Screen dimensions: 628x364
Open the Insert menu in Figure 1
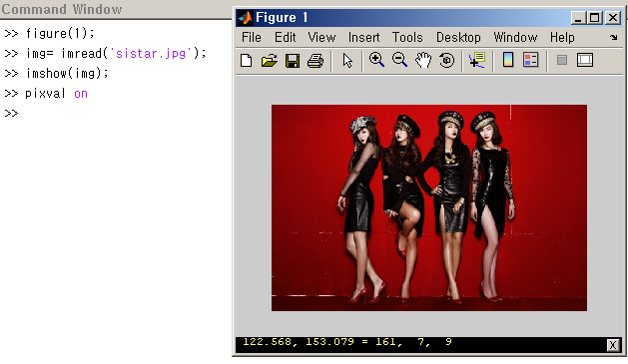(x=363, y=37)
